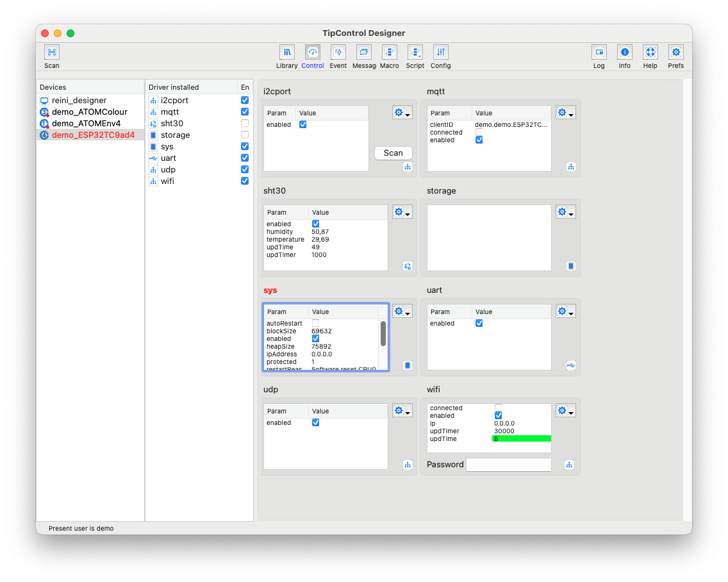Viewport: 728px width, 582px height.
Task: Open the Prefs gear icon
Action: point(675,53)
